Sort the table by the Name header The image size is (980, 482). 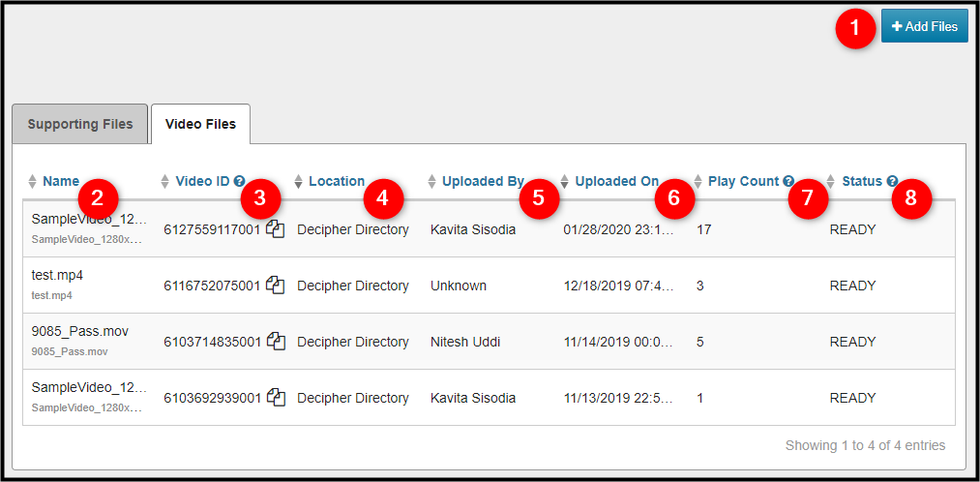(61, 181)
